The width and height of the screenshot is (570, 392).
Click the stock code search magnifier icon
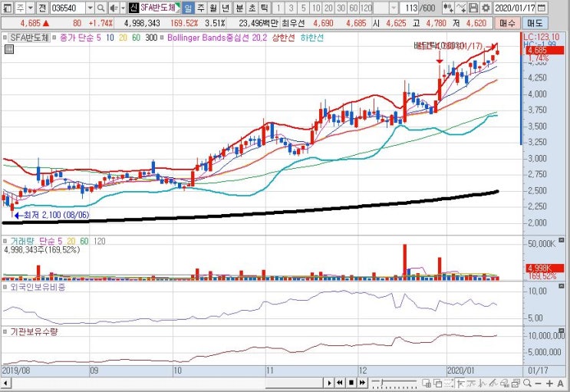[x=101, y=8]
